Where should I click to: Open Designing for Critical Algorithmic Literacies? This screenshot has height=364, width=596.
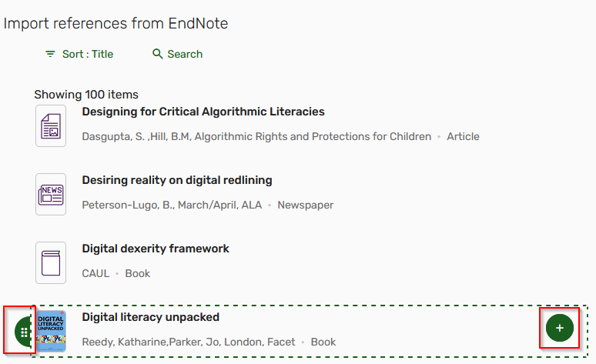click(203, 112)
